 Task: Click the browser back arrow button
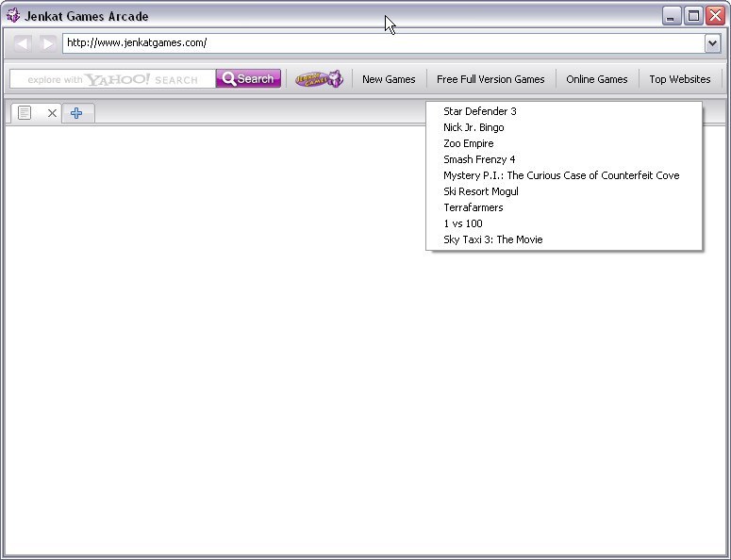click(23, 43)
